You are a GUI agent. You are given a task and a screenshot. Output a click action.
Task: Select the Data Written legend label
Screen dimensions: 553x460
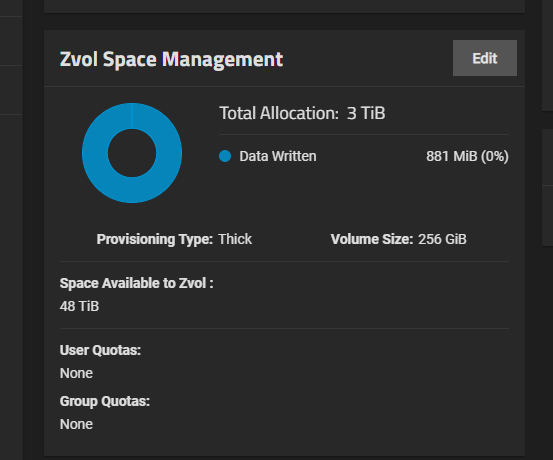tap(278, 156)
